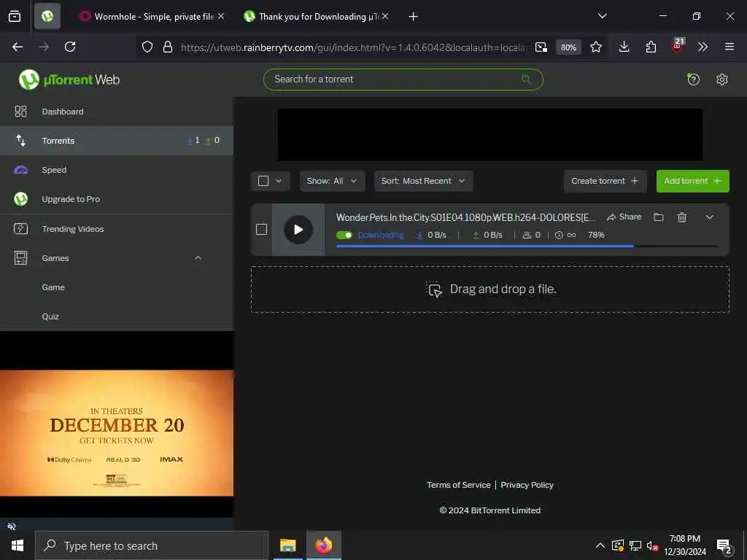Open the Sort: Most Recent dropdown
747x560 pixels.
424,181
